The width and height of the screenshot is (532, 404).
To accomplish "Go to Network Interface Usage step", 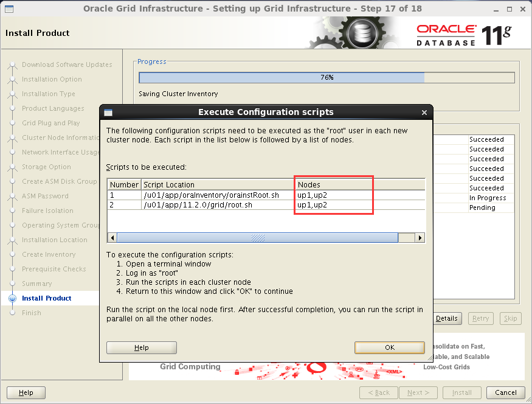I will click(60, 152).
